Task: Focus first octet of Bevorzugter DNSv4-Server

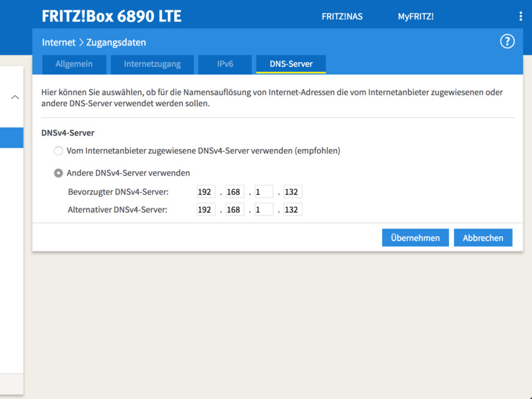Action: tap(206, 192)
